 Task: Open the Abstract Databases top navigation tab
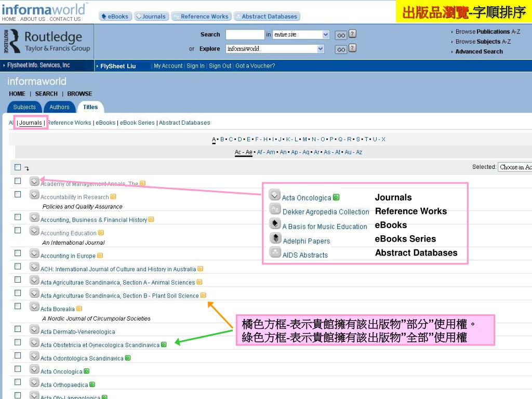(267, 16)
